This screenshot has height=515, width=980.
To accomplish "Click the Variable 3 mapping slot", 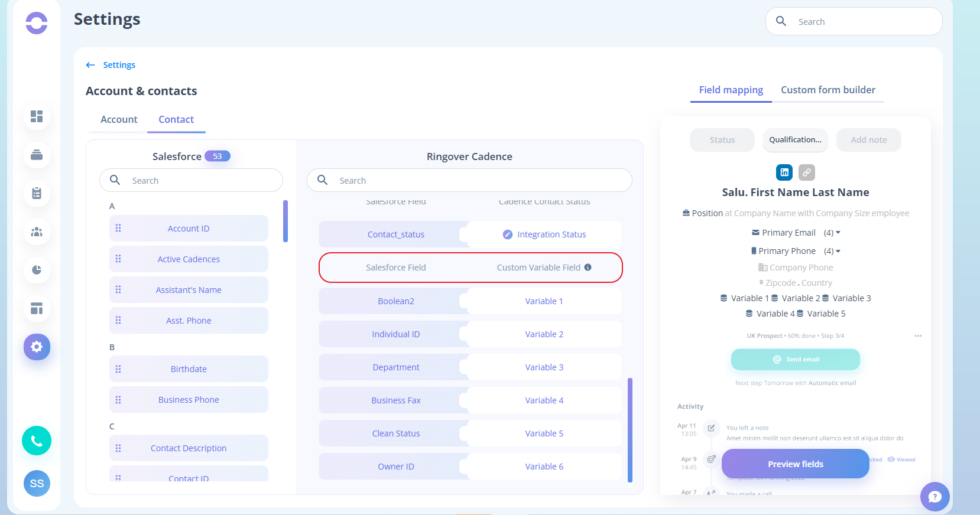I will (544, 367).
